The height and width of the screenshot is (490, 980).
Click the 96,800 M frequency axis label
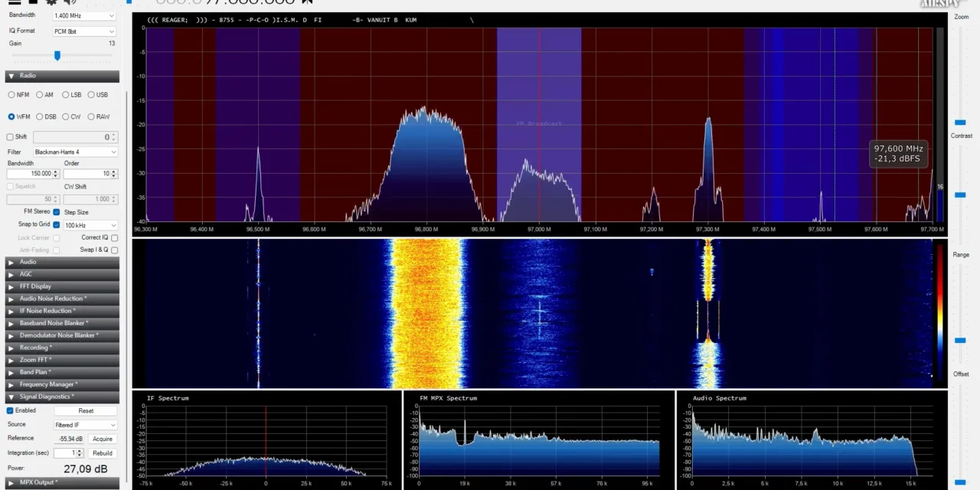click(426, 229)
